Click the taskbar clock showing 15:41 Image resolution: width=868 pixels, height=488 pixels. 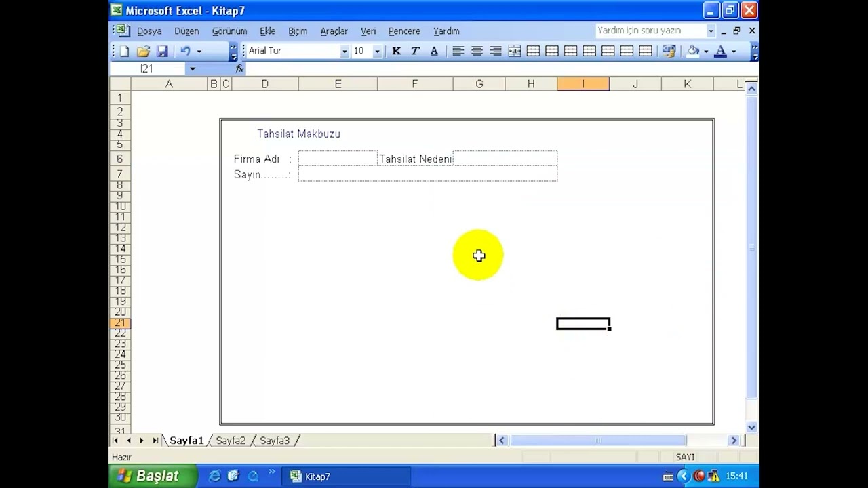pos(737,476)
